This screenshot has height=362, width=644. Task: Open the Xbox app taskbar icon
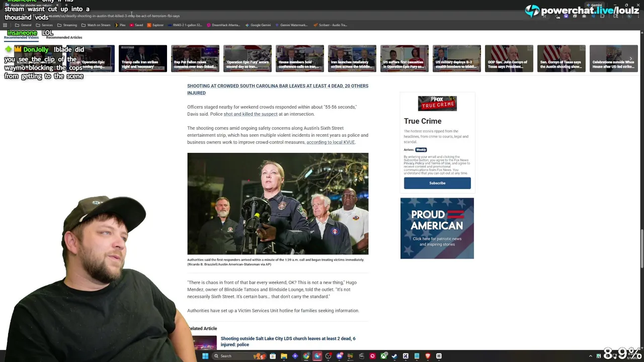(x=384, y=356)
